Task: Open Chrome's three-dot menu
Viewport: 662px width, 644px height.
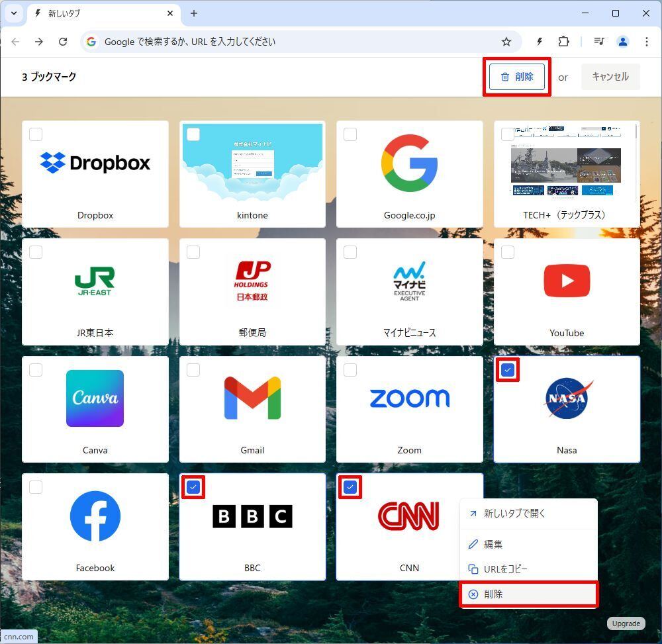Action: 646,41
